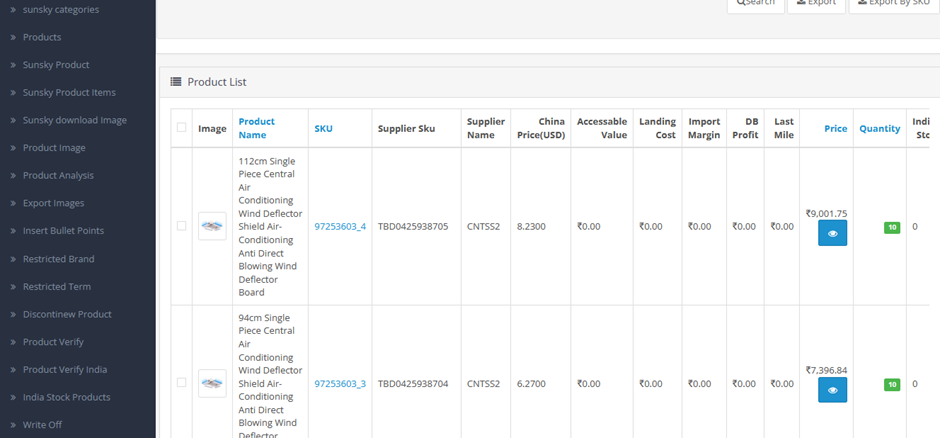Click the magnifier icon on the Search button
The width and height of the screenshot is (940, 438).
click(x=741, y=3)
